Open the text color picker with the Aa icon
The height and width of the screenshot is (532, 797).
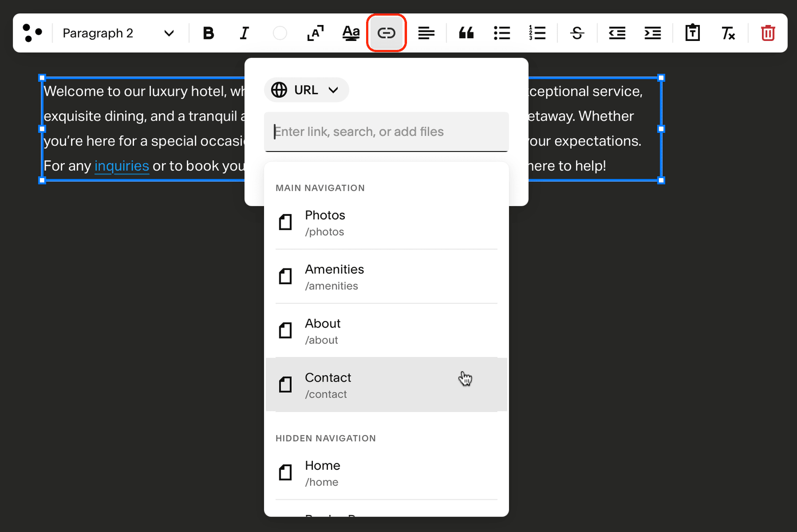click(x=351, y=33)
